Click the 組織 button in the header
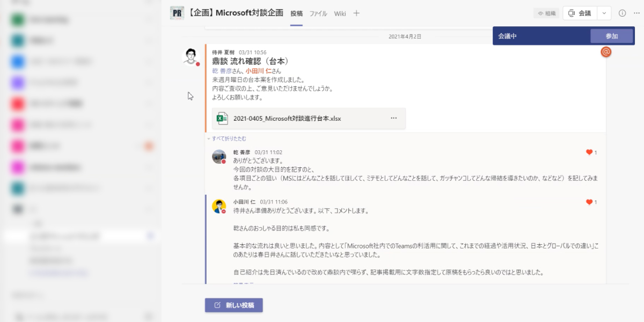Viewport: 644px width, 322px height. pyautogui.click(x=546, y=13)
